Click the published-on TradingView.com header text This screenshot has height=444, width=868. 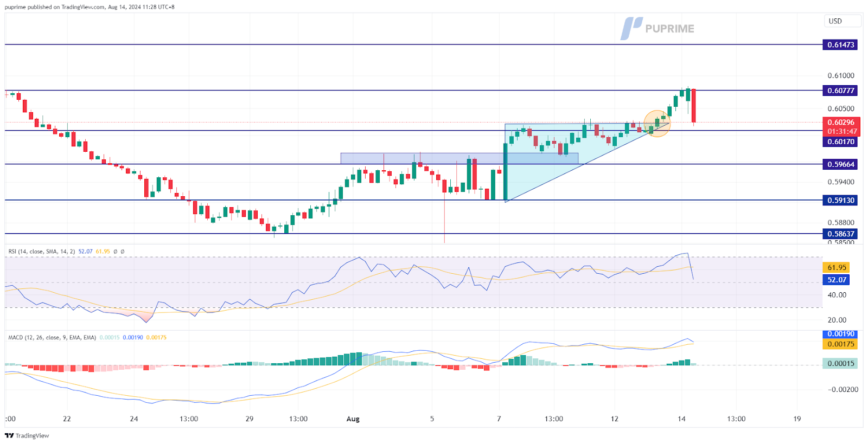[90, 7]
